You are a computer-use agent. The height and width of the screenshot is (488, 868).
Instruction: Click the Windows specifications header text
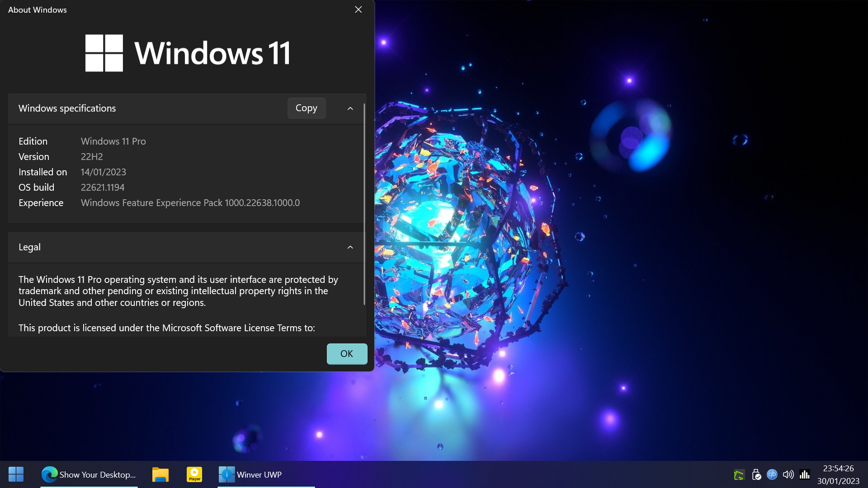(x=67, y=108)
